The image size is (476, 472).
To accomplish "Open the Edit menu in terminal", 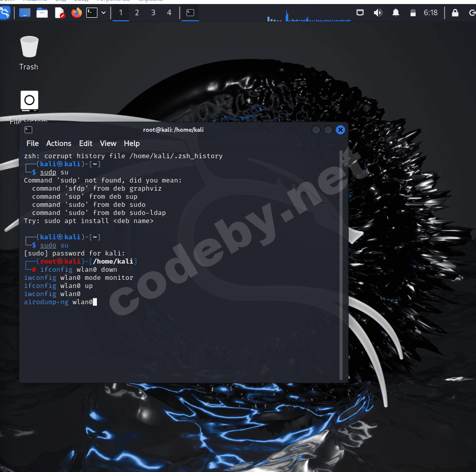I will click(x=86, y=143).
